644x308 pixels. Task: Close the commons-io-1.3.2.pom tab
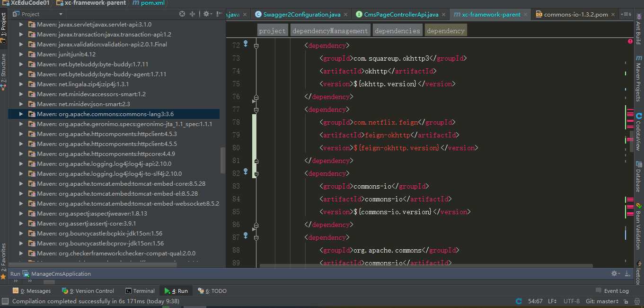click(613, 15)
